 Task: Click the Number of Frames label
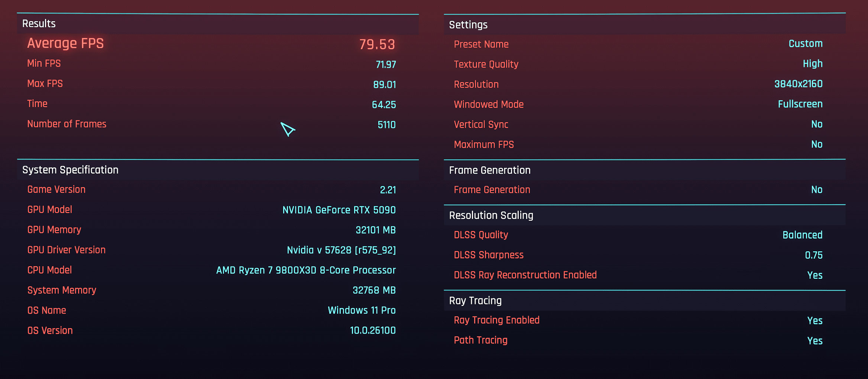pyautogui.click(x=67, y=124)
